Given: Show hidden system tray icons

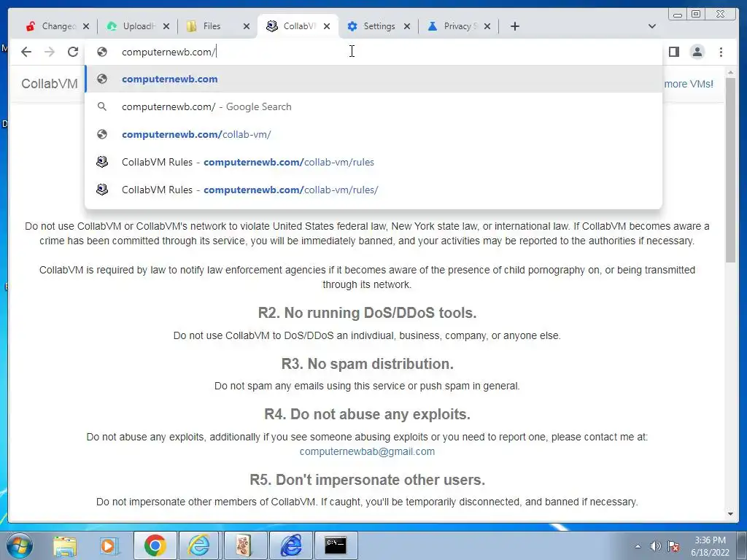Looking at the screenshot, I should tap(638, 546).
